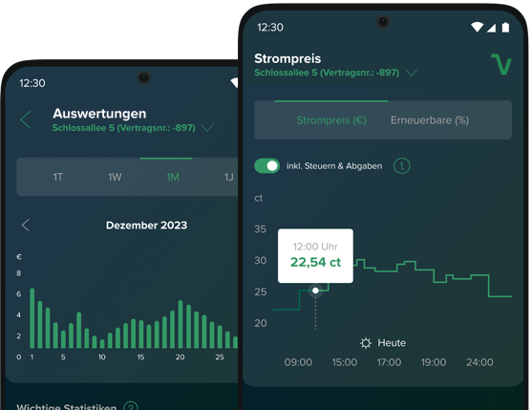
Task: Expand contract dropdown chevron under Strompreis
Action: pos(412,73)
